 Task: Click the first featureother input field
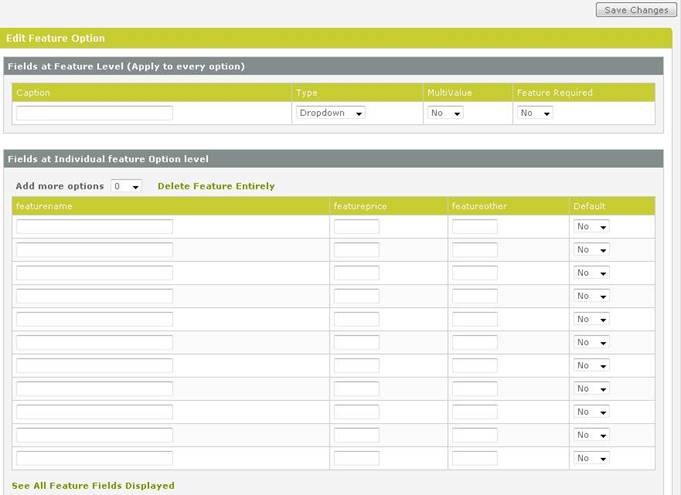[x=474, y=227]
